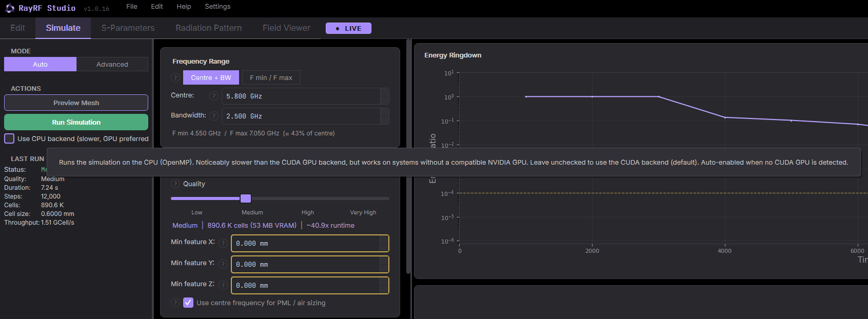Viewport: 868px width, 319px height.
Task: Click the RayRF Studio logo icon
Action: 10,8
